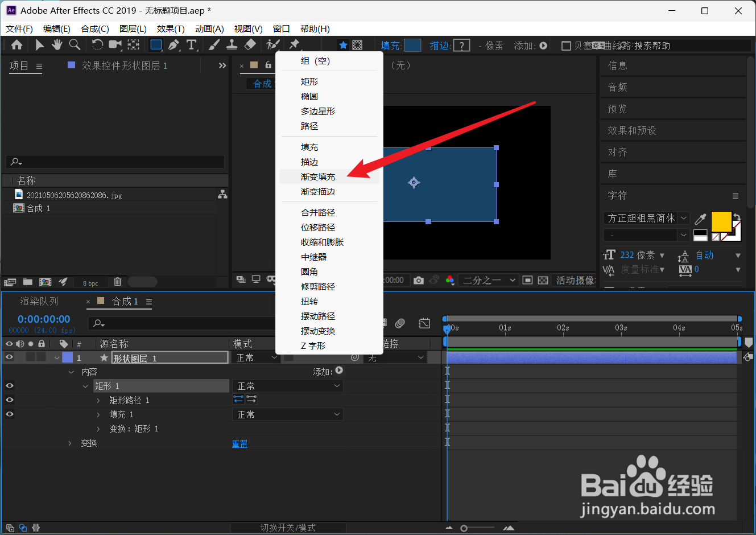Viewport: 756px width, 535px height.
Task: Toggle visibility eye of 矩形路径 1
Action: (x=10, y=400)
